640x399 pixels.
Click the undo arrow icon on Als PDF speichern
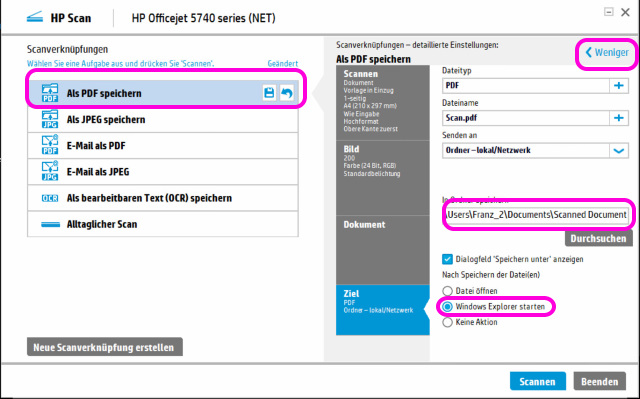[287, 93]
